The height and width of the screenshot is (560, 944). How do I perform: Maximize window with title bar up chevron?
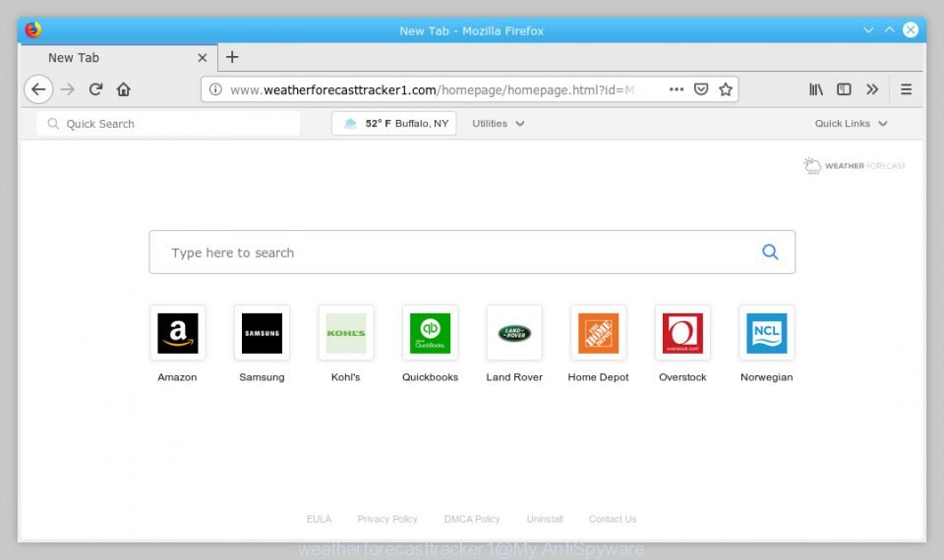click(889, 29)
